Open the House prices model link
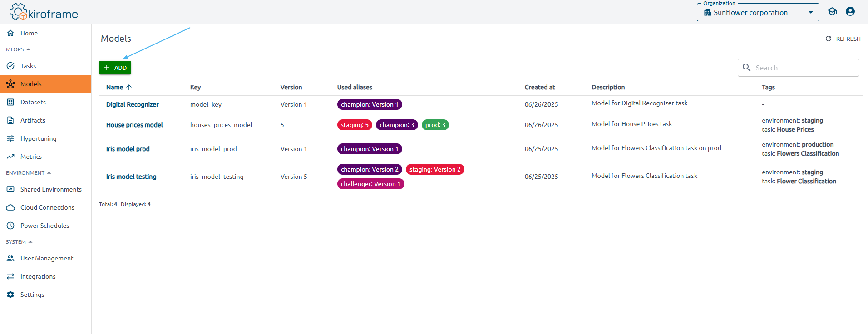Image resolution: width=868 pixels, height=334 pixels. (x=134, y=125)
